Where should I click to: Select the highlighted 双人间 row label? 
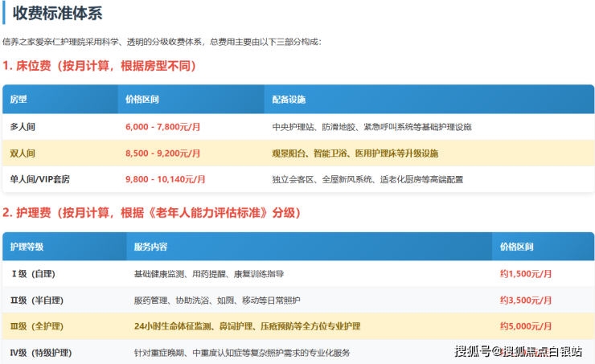pos(23,153)
